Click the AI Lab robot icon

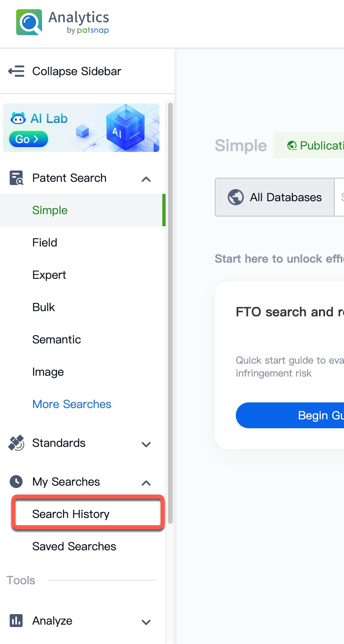[x=17, y=118]
